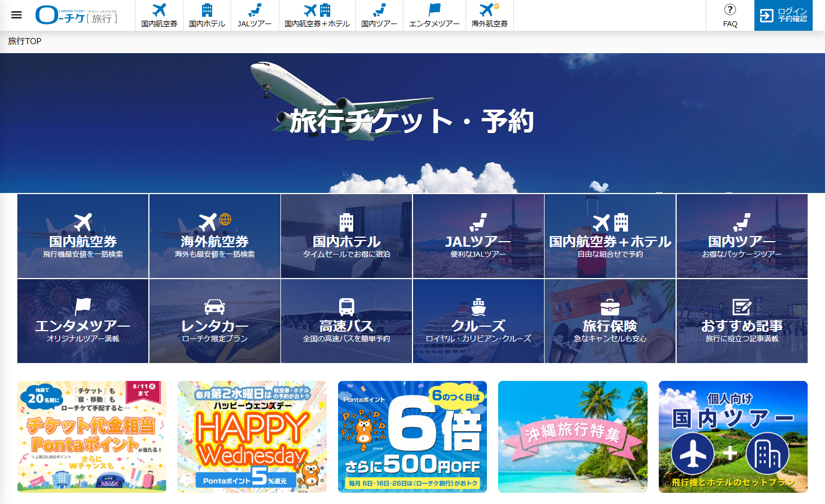Open JALツアー tile title
825x504 pixels.
click(479, 242)
